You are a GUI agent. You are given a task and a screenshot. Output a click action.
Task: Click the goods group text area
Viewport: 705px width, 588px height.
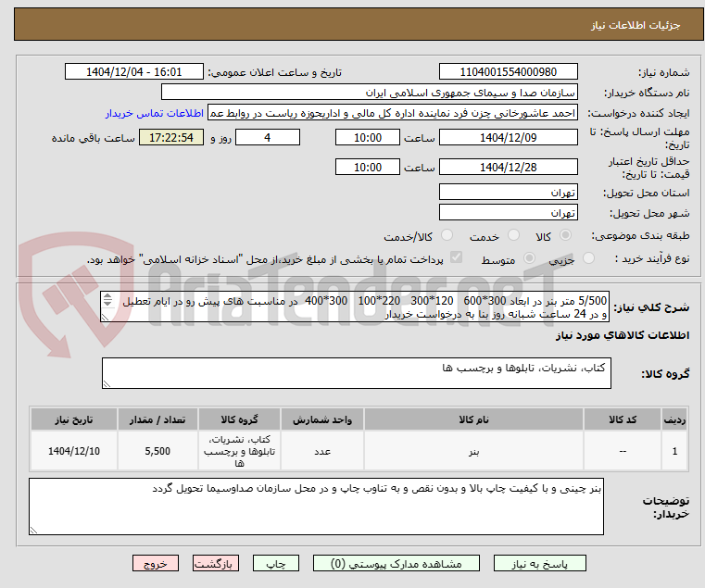(356, 373)
